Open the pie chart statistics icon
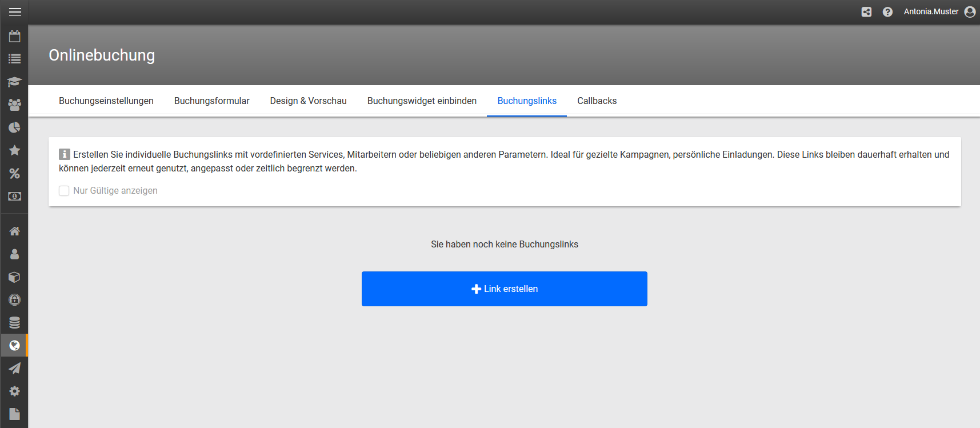980x428 pixels. click(x=15, y=127)
